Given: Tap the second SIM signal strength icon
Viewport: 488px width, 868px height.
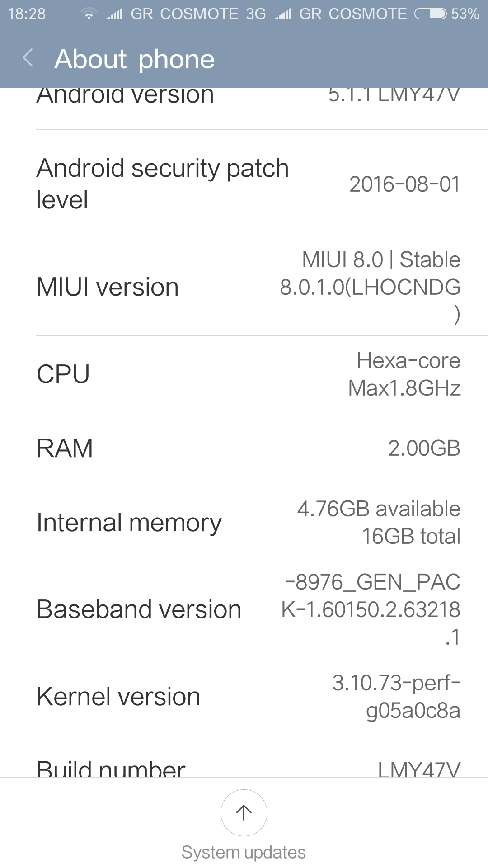Looking at the screenshot, I should click(283, 14).
